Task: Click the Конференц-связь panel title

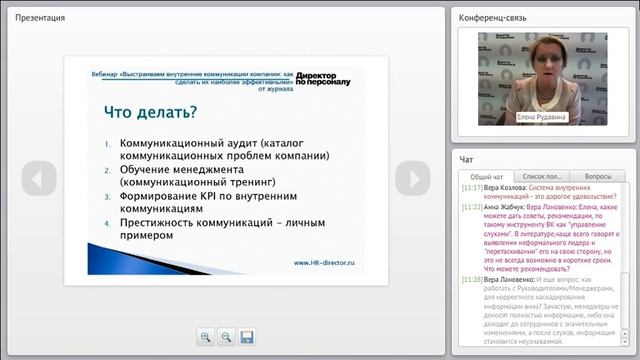Action: pyautogui.click(x=492, y=18)
